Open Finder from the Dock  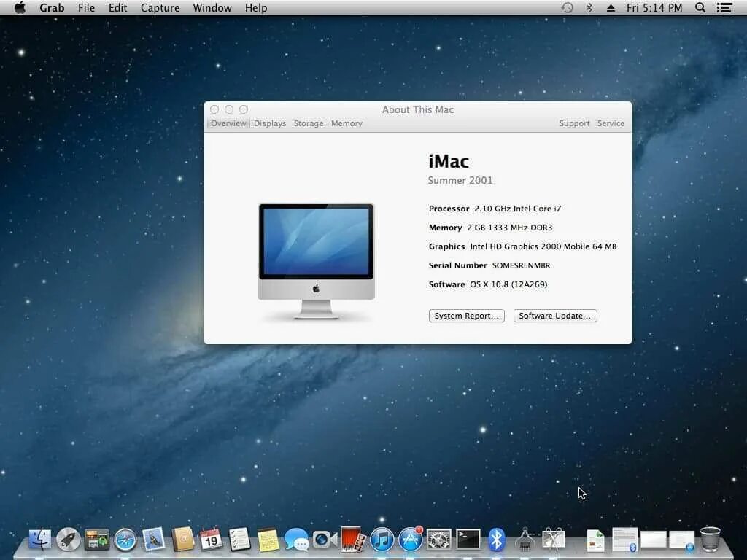pyautogui.click(x=40, y=540)
